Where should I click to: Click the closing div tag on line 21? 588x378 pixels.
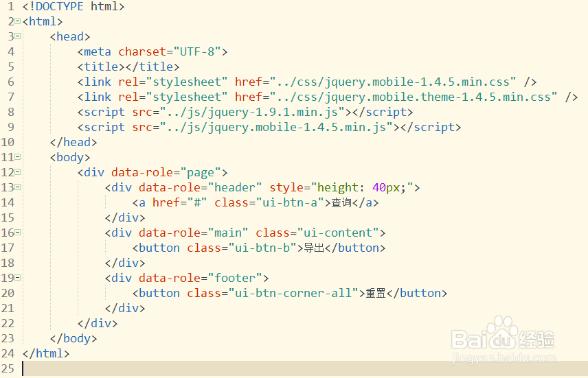point(125,308)
